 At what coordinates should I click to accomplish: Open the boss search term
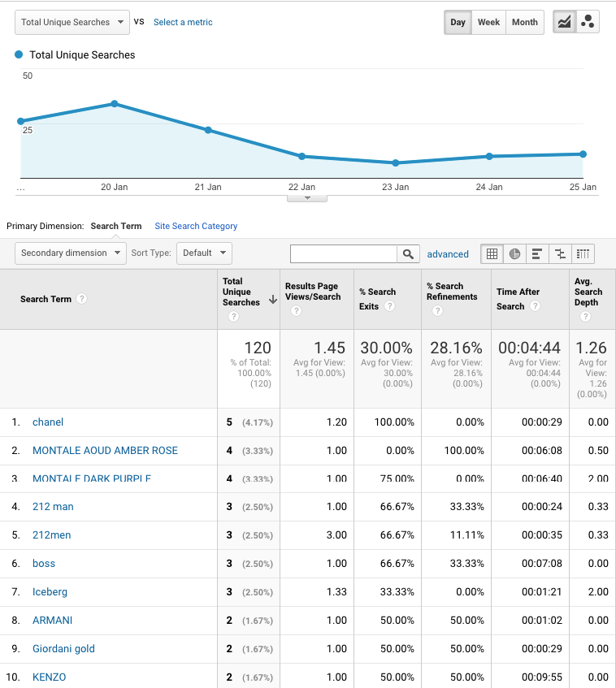click(44, 564)
